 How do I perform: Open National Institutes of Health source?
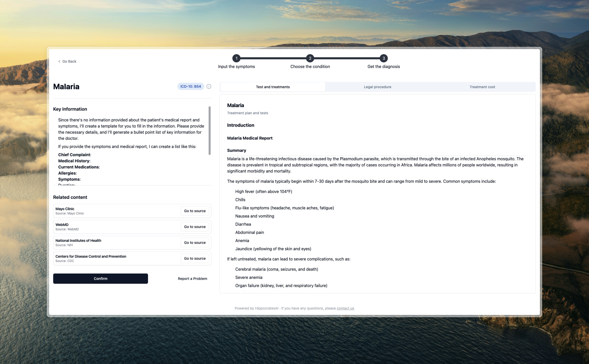point(195,243)
